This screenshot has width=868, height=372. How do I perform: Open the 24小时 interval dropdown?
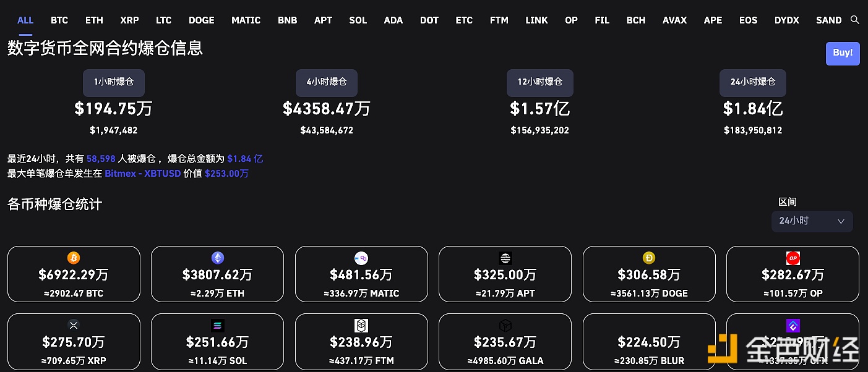(x=812, y=221)
